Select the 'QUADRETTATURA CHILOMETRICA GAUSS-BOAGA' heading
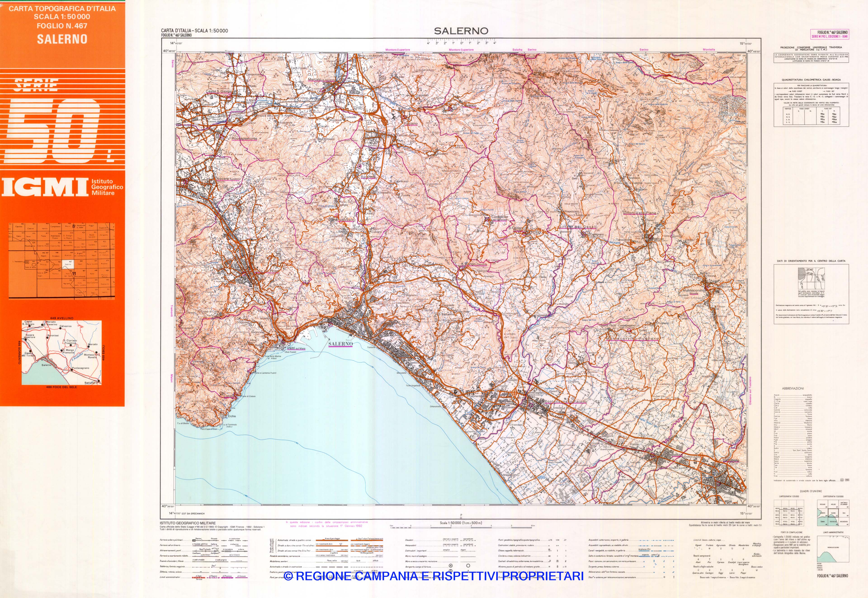This screenshot has width=868, height=598. coord(811,80)
